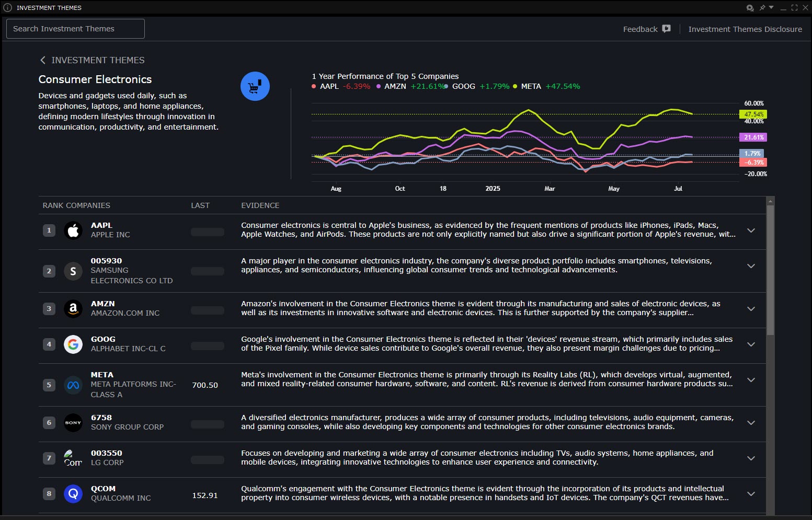Image resolution: width=812 pixels, height=520 pixels.
Task: Toggle the META yellow-green legend dot in chart
Action: [x=515, y=86]
